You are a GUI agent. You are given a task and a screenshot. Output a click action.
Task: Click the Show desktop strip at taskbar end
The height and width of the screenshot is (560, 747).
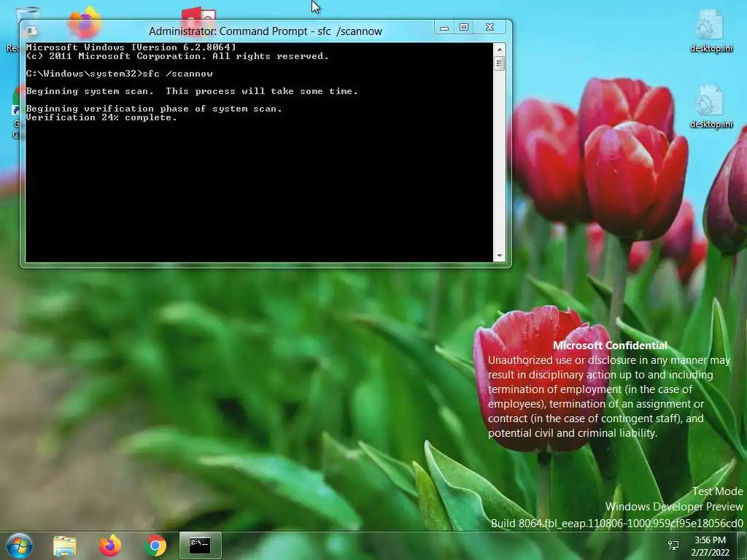(x=742, y=545)
